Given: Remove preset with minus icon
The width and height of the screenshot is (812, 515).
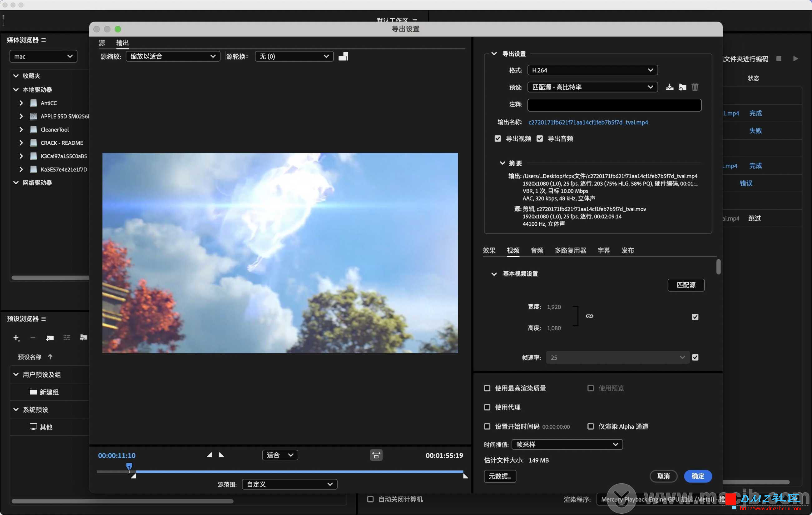Looking at the screenshot, I should pyautogui.click(x=33, y=338).
